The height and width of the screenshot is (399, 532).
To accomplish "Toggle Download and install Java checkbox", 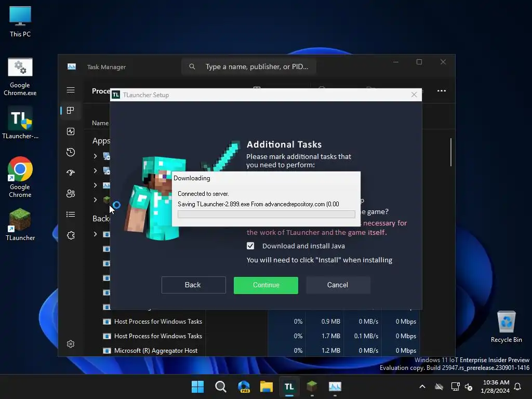I will tap(250, 246).
